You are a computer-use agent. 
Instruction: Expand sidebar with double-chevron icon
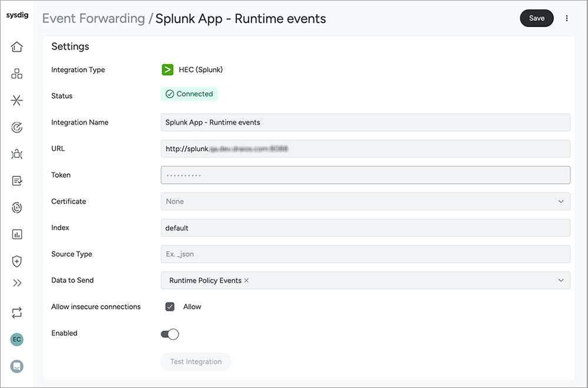point(17,283)
